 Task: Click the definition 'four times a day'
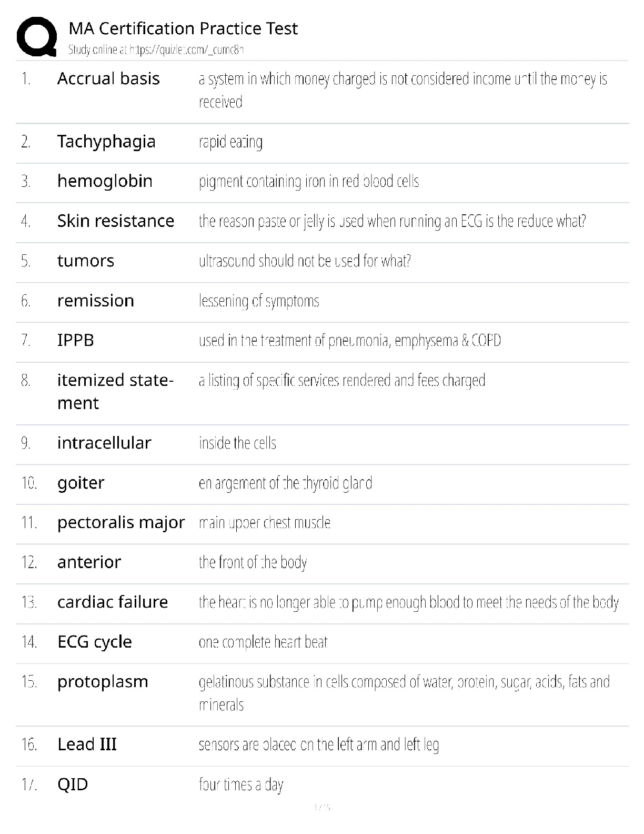pos(241,785)
